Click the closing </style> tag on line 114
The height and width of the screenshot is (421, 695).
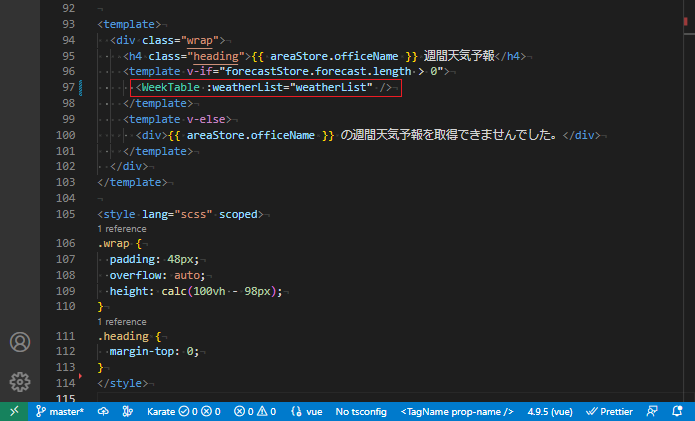coord(122,383)
